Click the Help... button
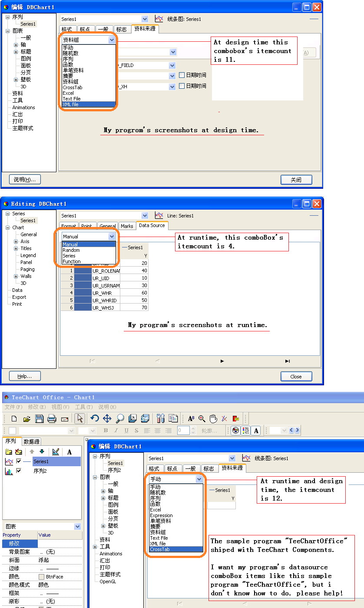This screenshot has height=608, width=364. pyautogui.click(x=25, y=376)
